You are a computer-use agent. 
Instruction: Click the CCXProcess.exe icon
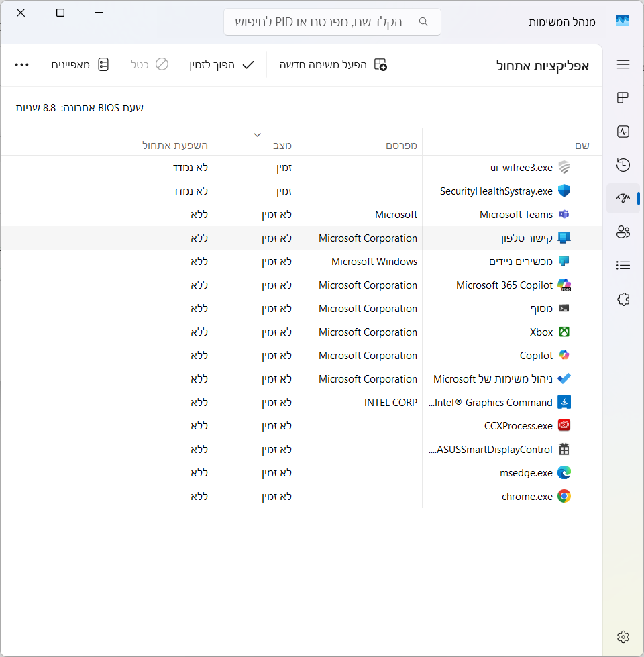564,425
